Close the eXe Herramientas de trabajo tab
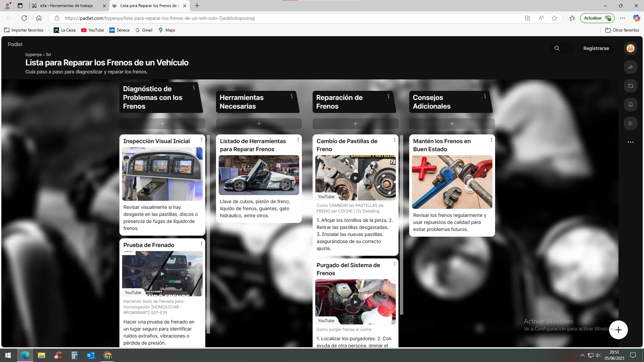Viewport: 644px width, 362px height. pos(104,6)
